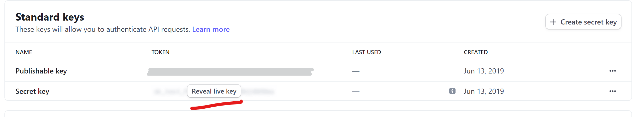Open the three-dot menu for Publishable key
Image resolution: width=644 pixels, height=117 pixels.
pyautogui.click(x=613, y=71)
